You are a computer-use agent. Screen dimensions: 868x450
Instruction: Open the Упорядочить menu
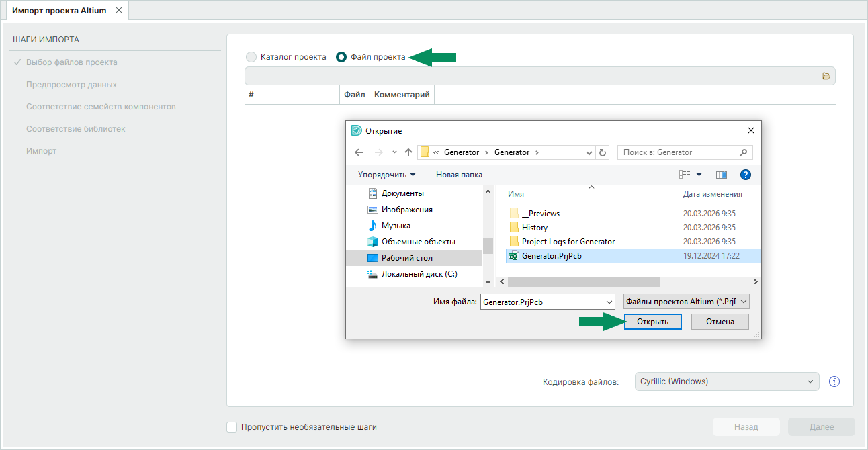[386, 175]
